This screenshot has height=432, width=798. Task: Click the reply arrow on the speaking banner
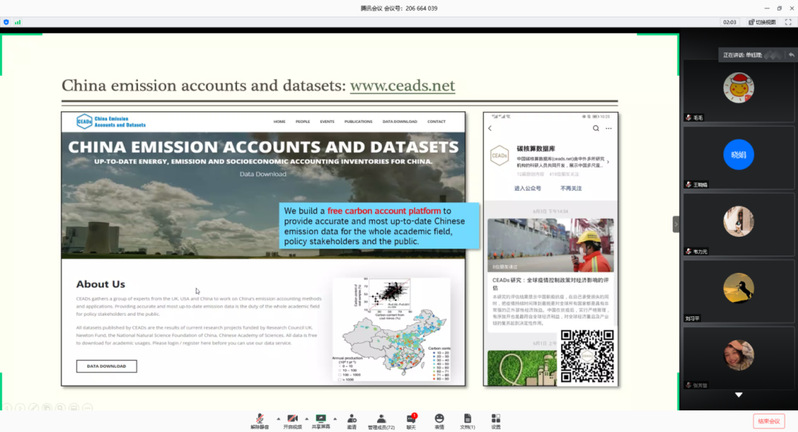coord(791,55)
